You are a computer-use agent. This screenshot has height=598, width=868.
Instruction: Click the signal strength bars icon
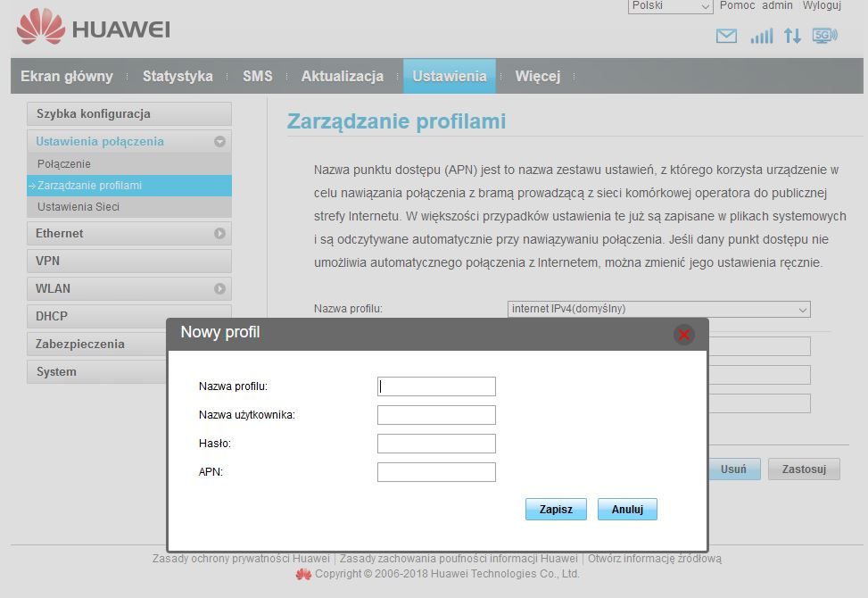click(761, 36)
